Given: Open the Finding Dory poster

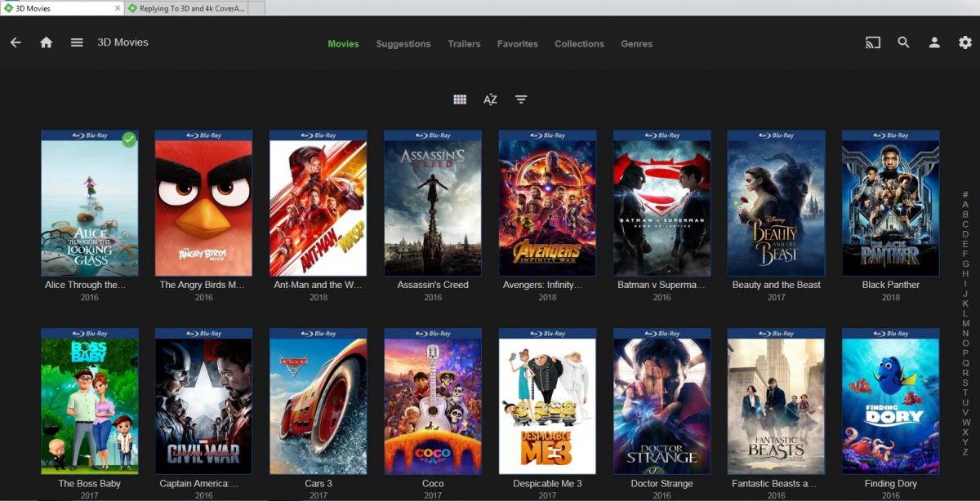Looking at the screenshot, I should [x=891, y=401].
